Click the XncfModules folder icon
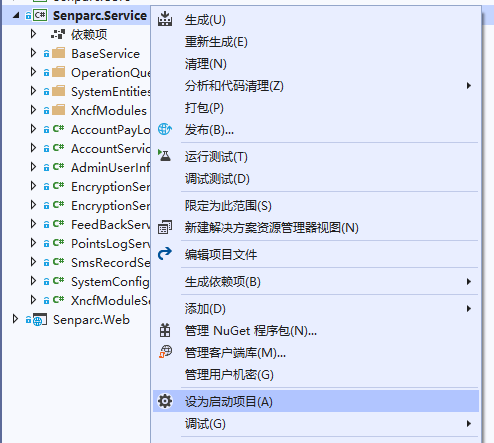The height and width of the screenshot is (443, 494). pos(59,110)
